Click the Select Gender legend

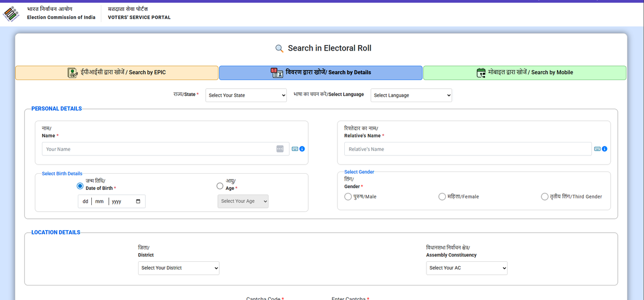click(359, 172)
